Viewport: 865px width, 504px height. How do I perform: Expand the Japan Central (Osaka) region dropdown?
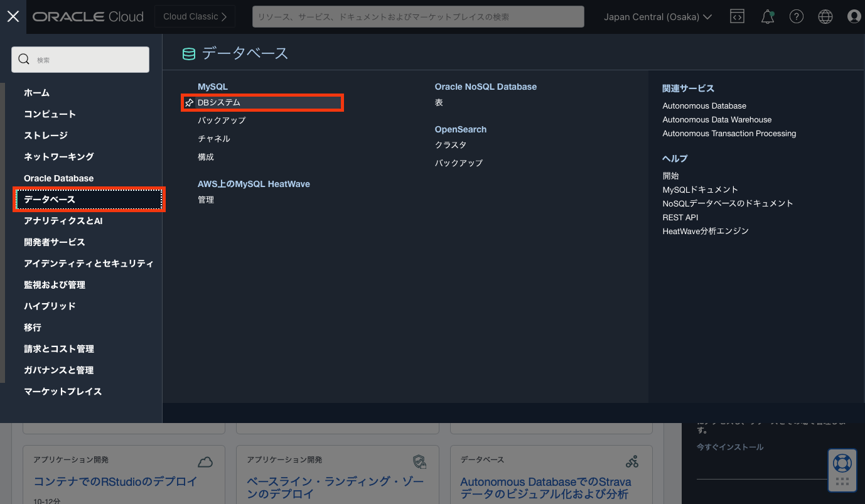657,17
